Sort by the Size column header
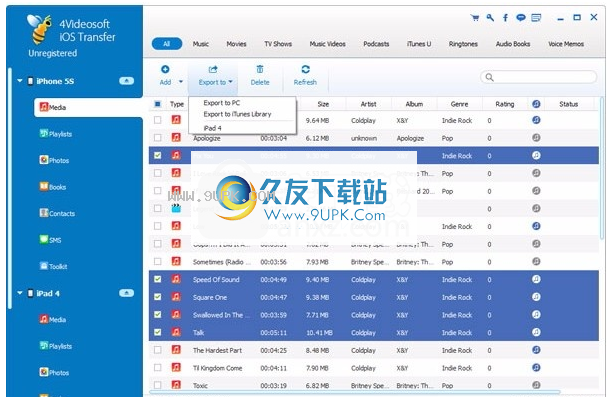The image size is (608, 397). click(323, 104)
